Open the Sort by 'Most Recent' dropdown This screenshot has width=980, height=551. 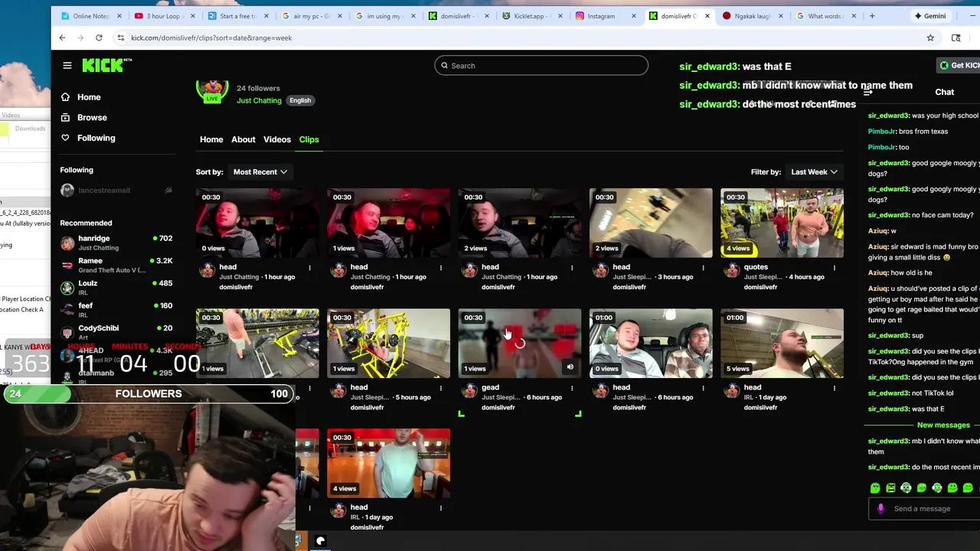point(260,172)
